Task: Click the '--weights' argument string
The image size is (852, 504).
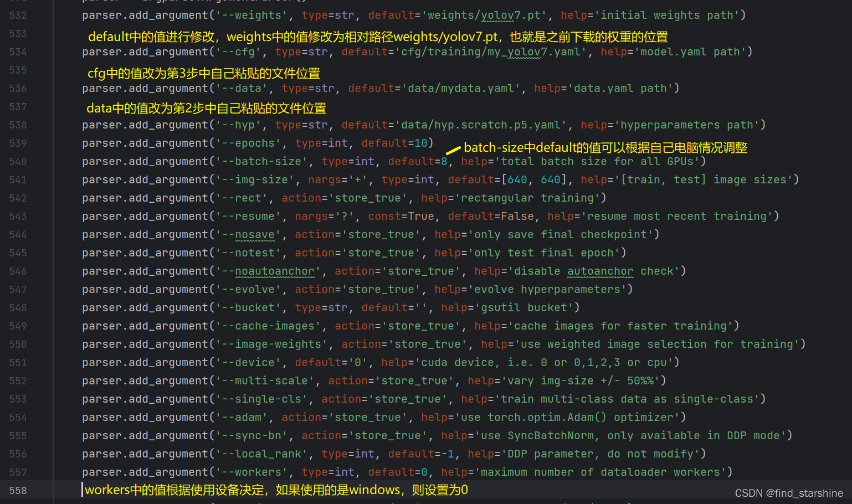Action: pyautogui.click(x=252, y=15)
